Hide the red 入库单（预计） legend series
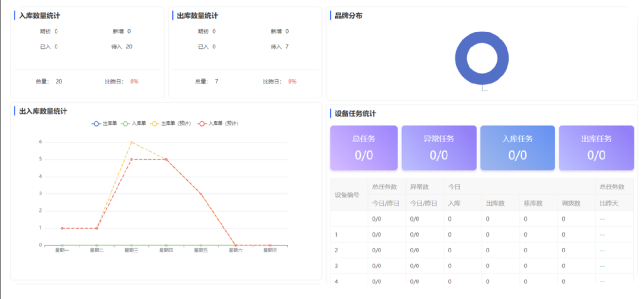 (x=218, y=124)
